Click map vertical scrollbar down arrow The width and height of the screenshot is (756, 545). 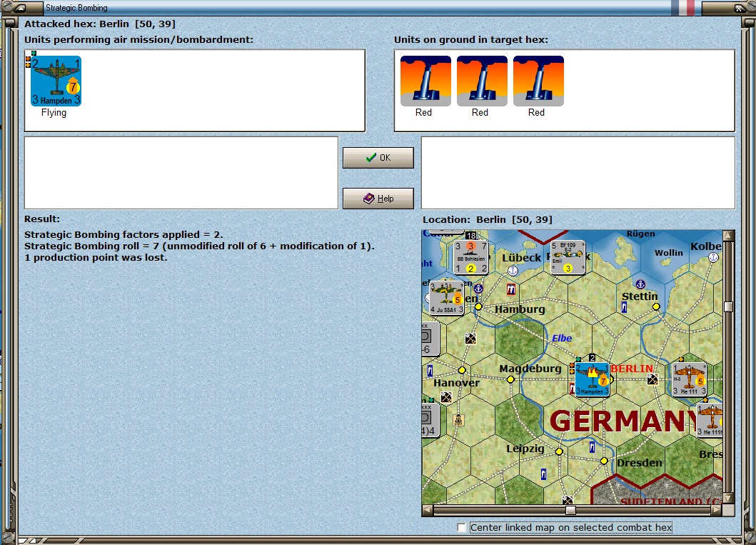(x=729, y=499)
